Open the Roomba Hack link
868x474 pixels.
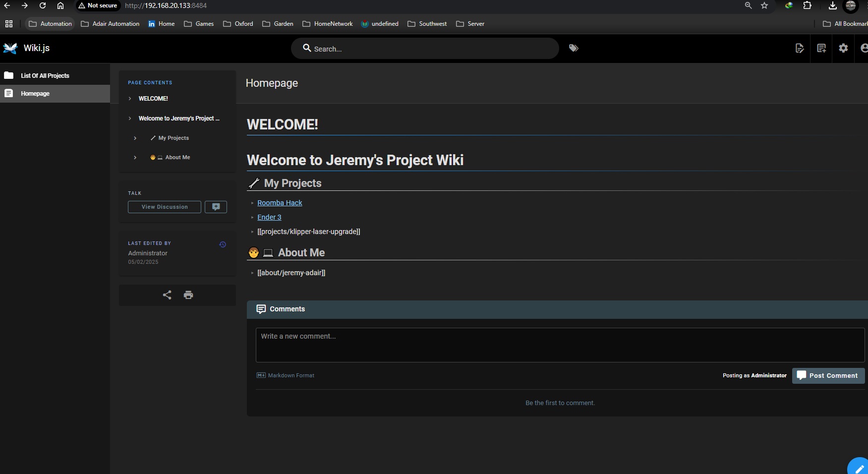click(x=280, y=203)
